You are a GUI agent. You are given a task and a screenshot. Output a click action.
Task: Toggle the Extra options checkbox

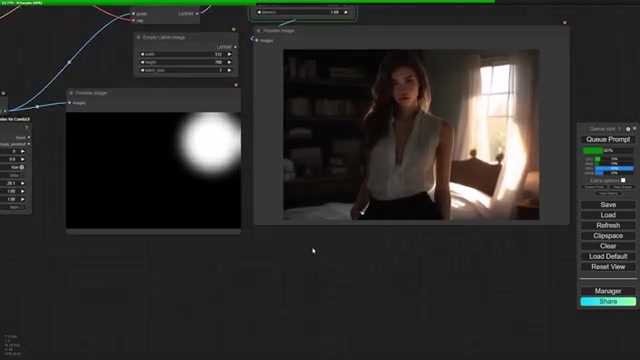click(x=623, y=180)
